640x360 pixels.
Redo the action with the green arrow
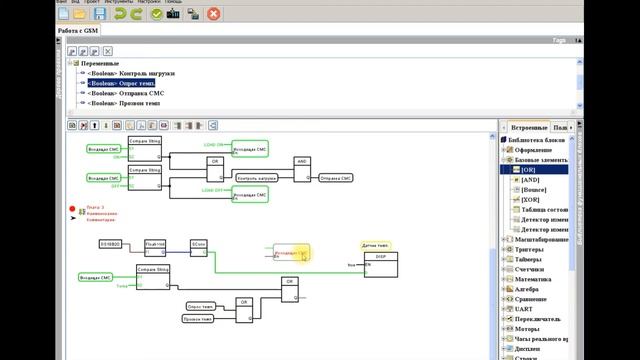pos(136,14)
